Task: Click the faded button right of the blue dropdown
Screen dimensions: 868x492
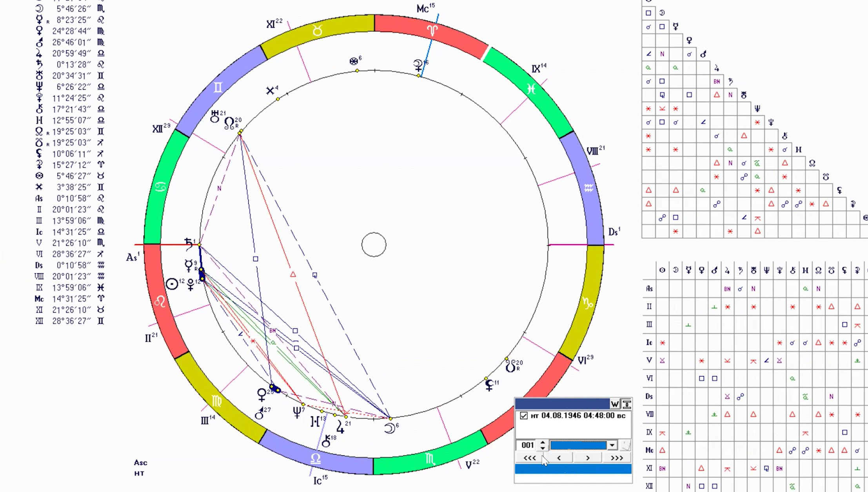Action: [x=626, y=445]
